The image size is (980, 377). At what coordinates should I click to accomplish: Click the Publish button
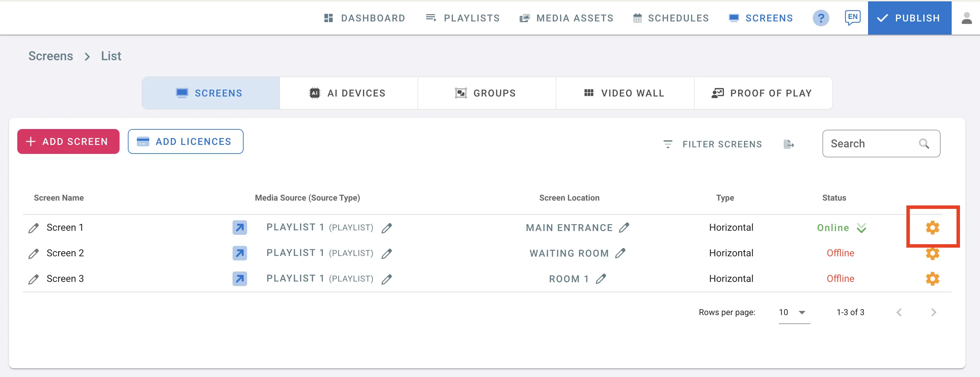pyautogui.click(x=909, y=18)
